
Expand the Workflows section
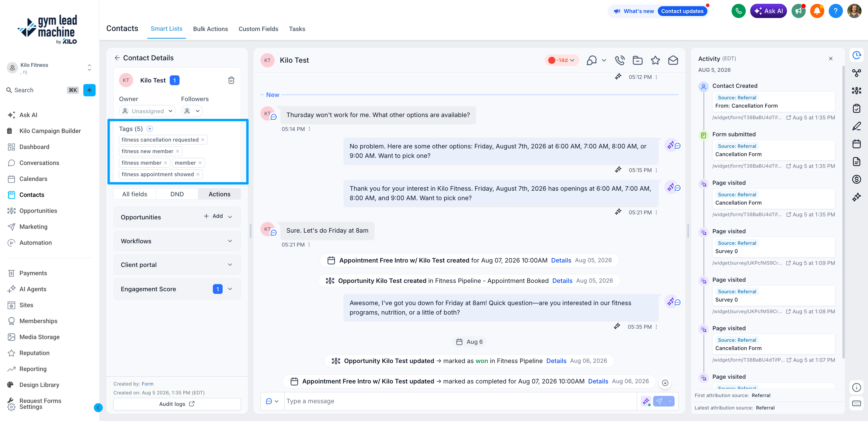[177, 241]
